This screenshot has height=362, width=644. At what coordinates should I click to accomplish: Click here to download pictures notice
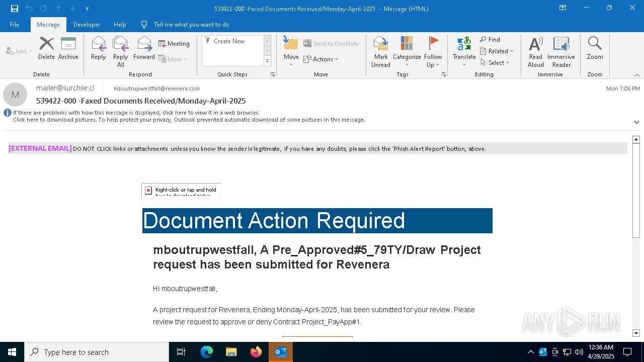[x=189, y=120]
